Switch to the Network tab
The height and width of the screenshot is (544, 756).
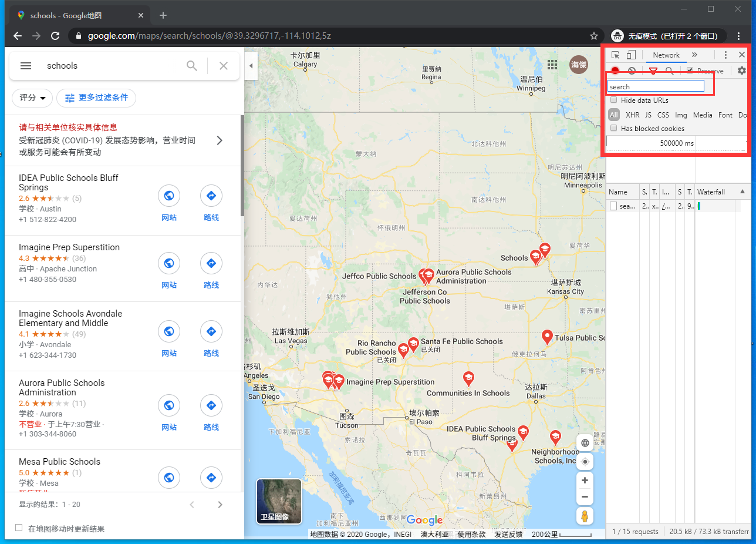[x=666, y=55]
